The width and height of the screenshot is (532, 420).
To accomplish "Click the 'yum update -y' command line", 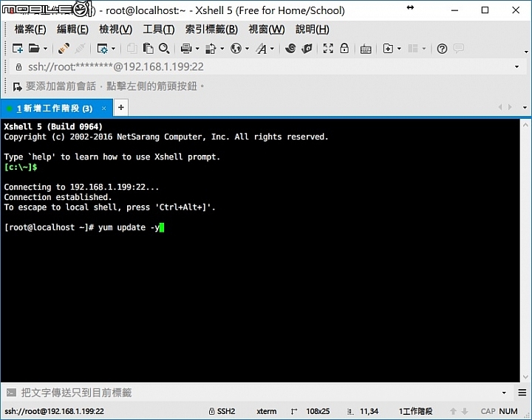I will pos(129,227).
